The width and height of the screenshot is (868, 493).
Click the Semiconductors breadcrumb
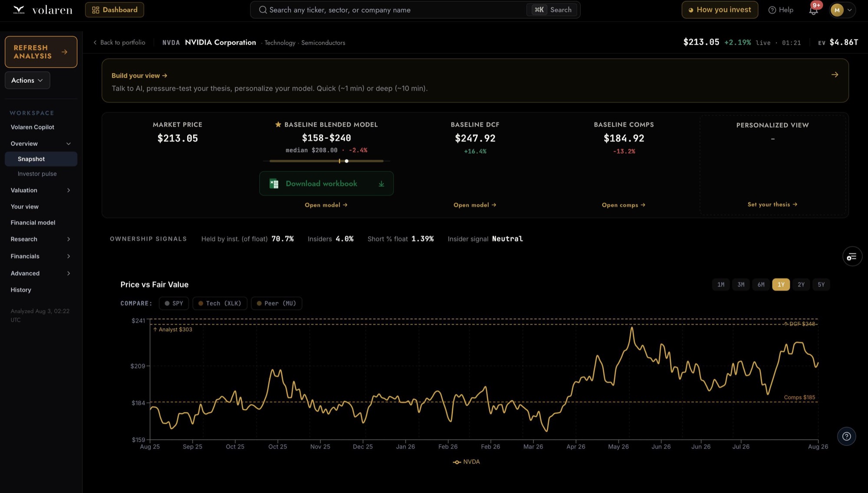coord(323,42)
